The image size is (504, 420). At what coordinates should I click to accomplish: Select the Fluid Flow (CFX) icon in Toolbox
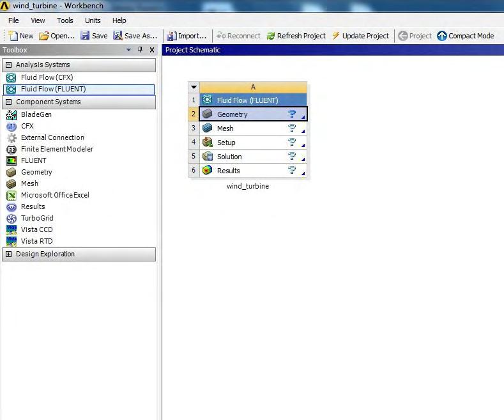(11, 78)
